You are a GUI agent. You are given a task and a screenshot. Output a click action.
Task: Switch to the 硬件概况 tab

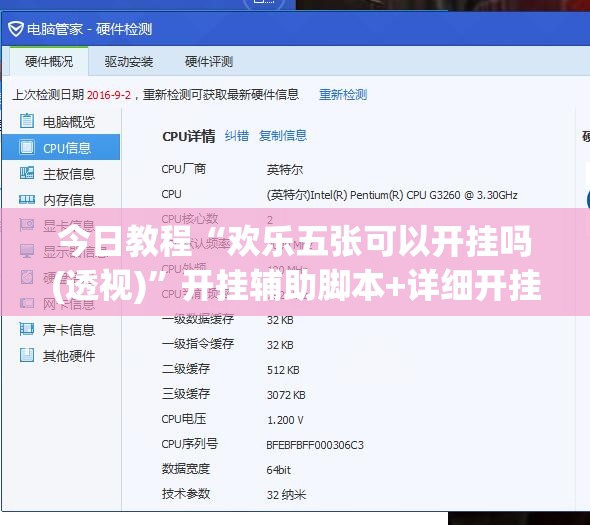(49, 61)
